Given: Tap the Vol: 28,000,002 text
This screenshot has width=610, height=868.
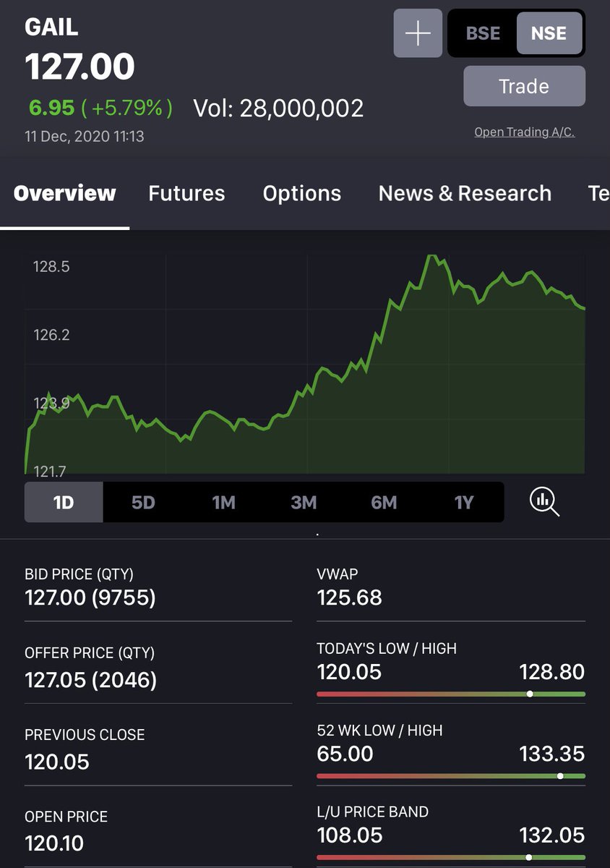Looking at the screenshot, I should [278, 109].
